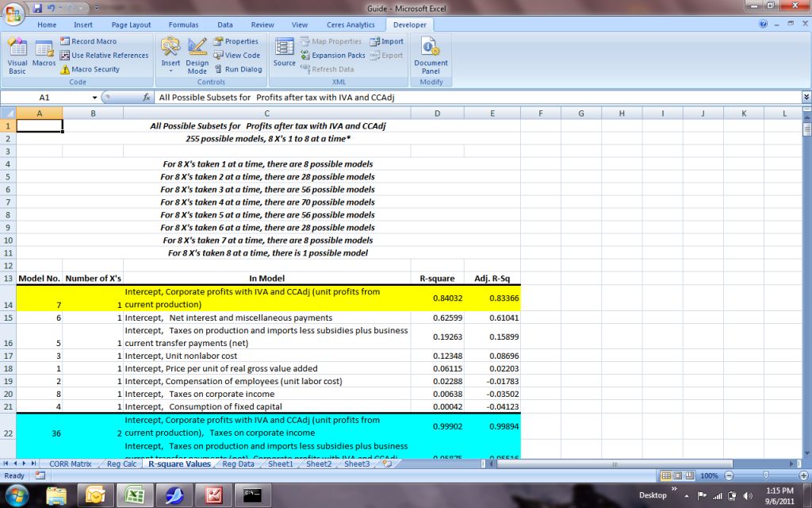The image size is (812, 508).
Task: Save the workbook from Quick Access Toolbar
Action: click(37, 8)
